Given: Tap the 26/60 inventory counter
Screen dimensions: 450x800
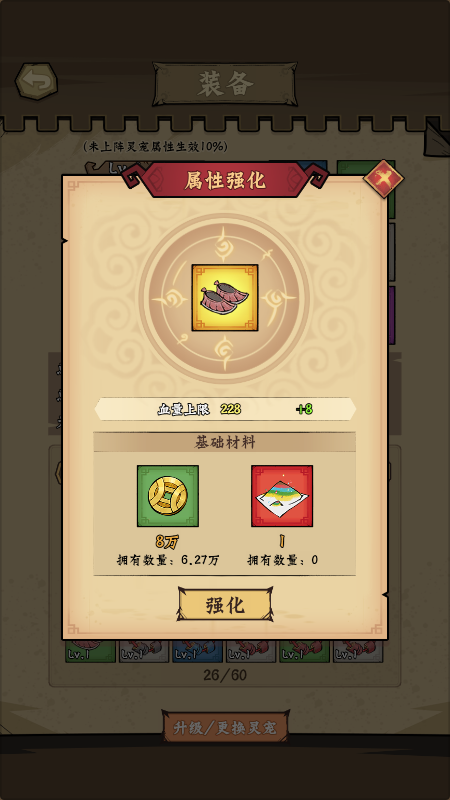Looking at the screenshot, I should click(225, 676).
